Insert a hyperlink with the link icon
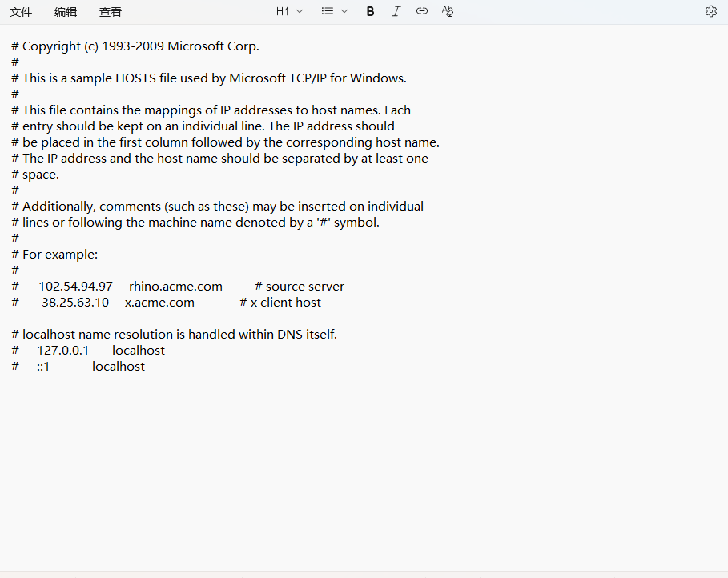728x578 pixels. click(x=422, y=11)
